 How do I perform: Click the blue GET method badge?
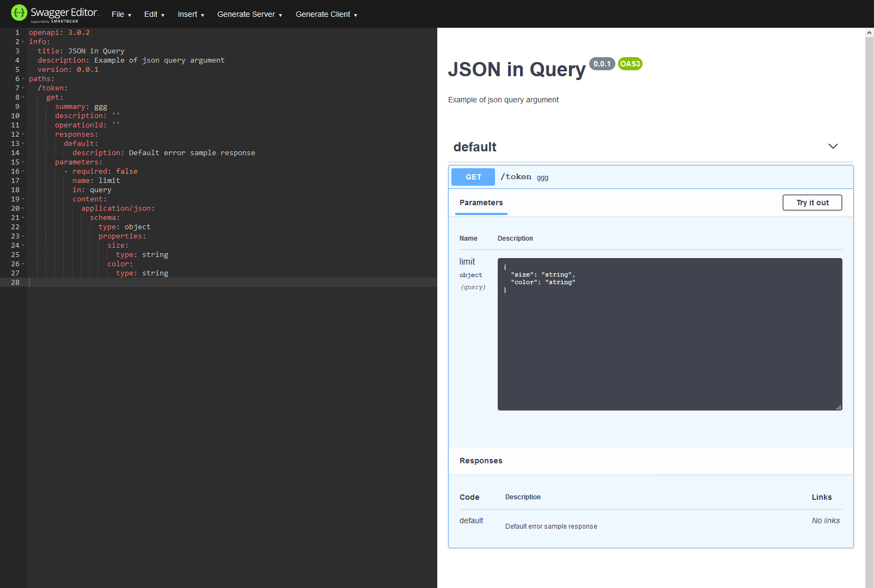click(472, 177)
